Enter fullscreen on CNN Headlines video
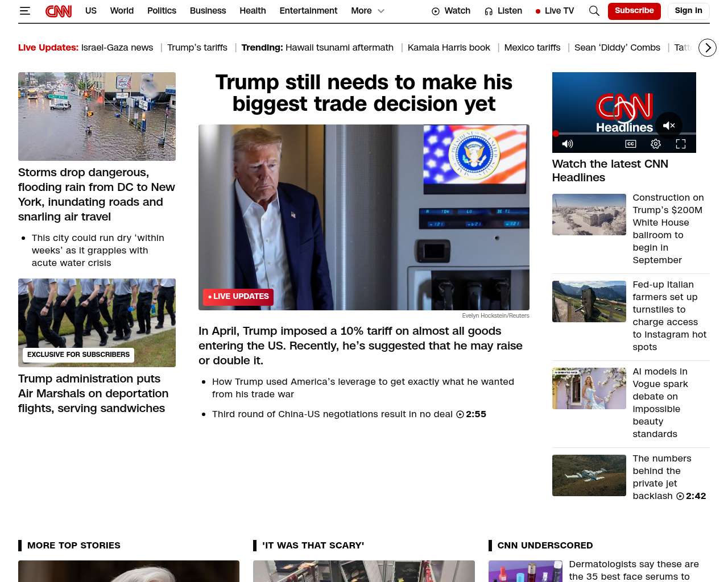The width and height of the screenshot is (728, 582). pyautogui.click(x=681, y=144)
